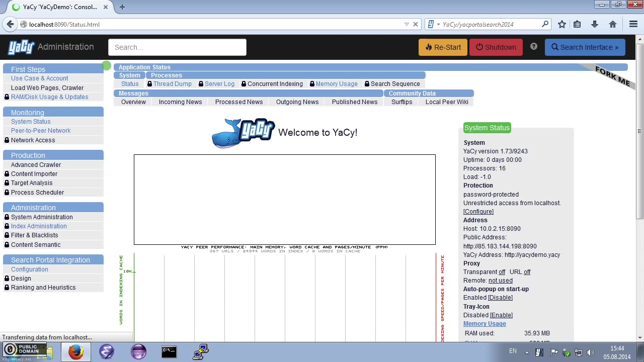Click the YaCy whale logo image
The height and width of the screenshot is (362, 644).
(x=244, y=133)
